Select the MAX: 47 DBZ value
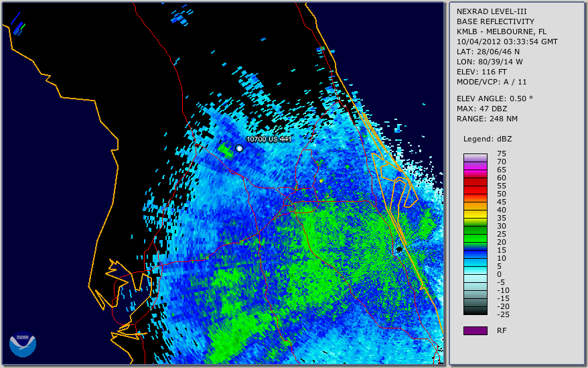This screenshot has width=588, height=368. [482, 109]
